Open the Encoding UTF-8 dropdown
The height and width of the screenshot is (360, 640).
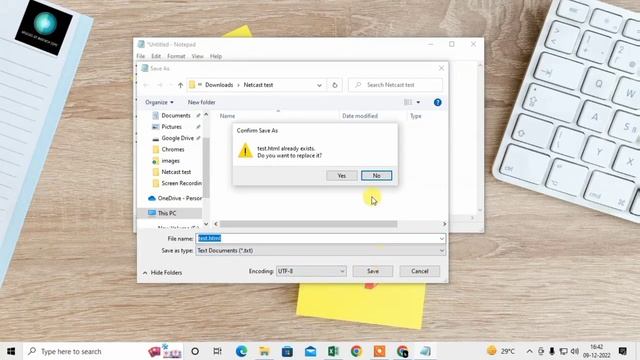point(311,271)
